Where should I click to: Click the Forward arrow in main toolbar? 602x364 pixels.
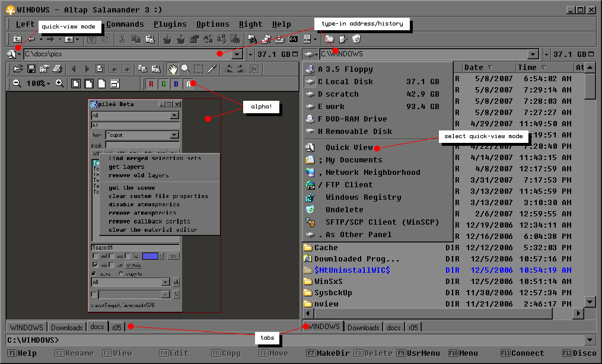tap(50, 39)
